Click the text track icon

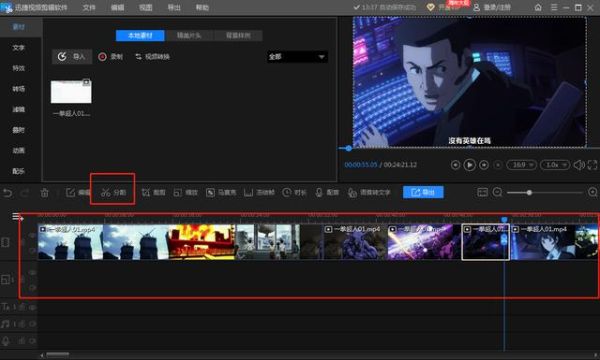[5, 307]
